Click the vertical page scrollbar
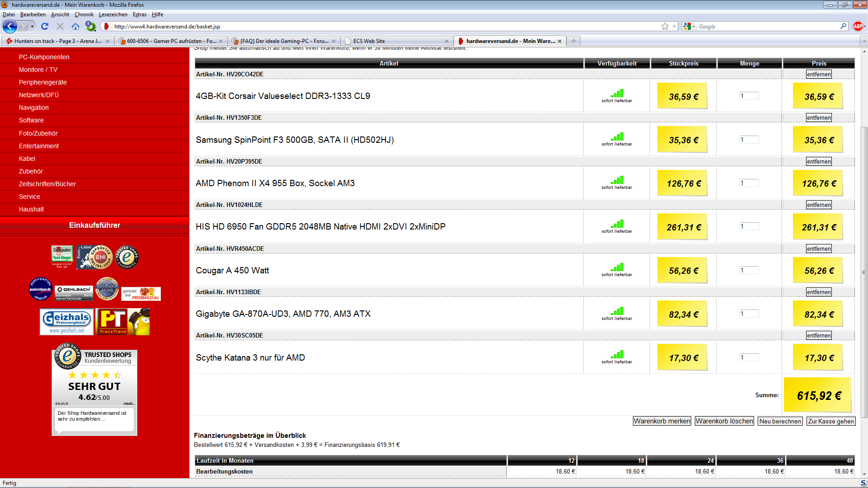868x488 pixels. 864,271
